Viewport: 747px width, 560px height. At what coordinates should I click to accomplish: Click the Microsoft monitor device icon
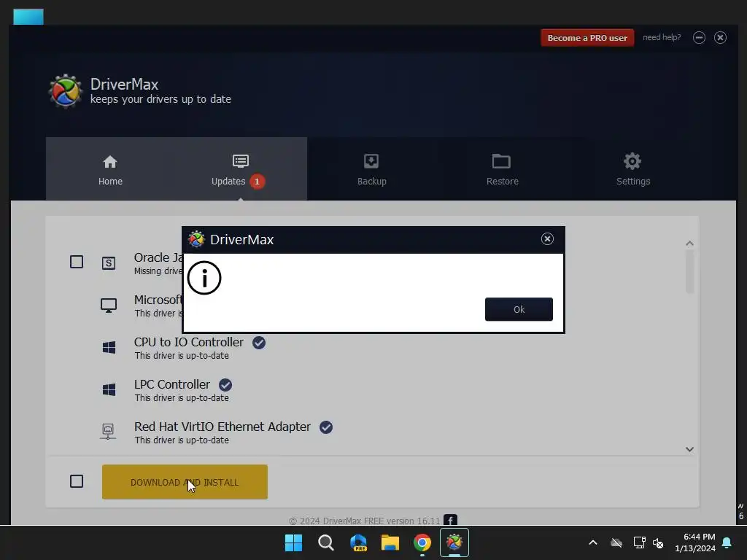pyautogui.click(x=109, y=306)
